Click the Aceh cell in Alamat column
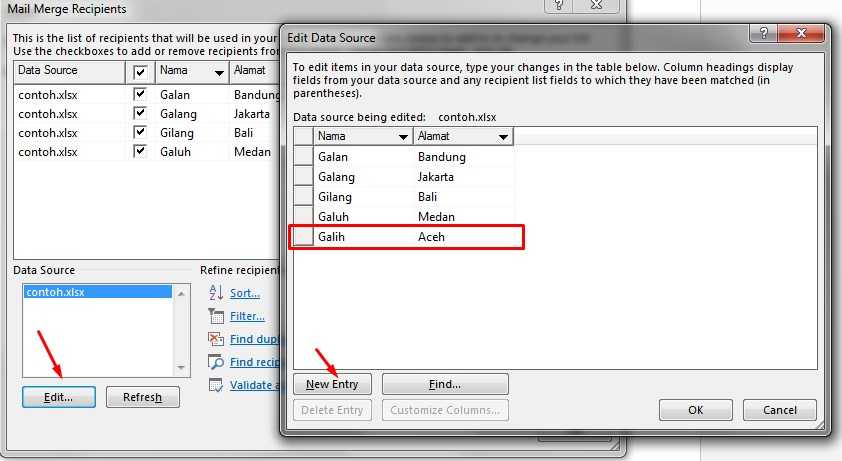This screenshot has width=842, height=461. (x=432, y=237)
